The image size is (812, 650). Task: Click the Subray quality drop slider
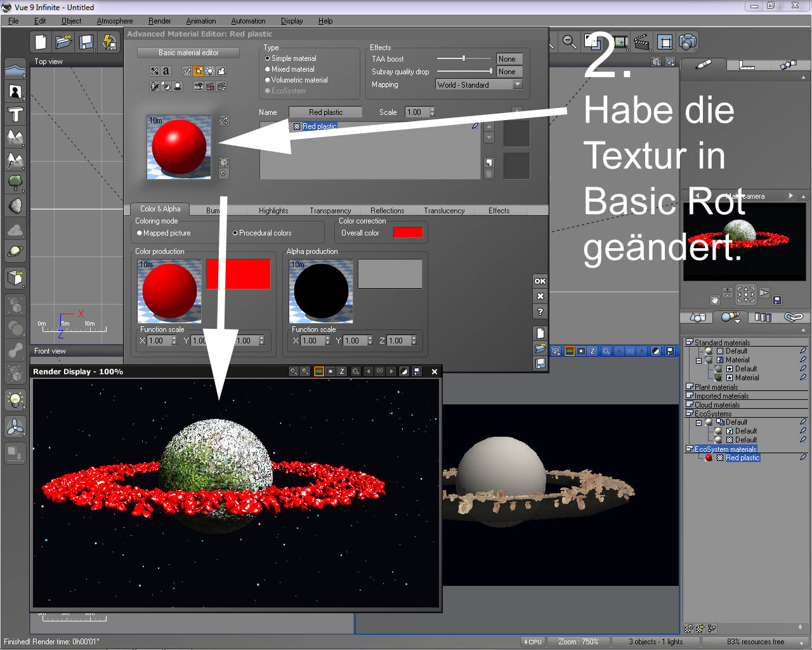464,71
